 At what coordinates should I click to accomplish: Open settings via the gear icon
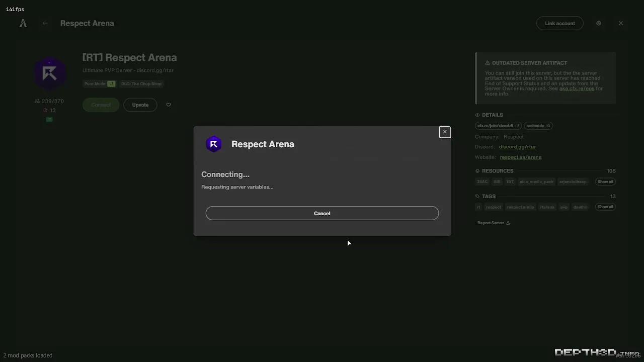pos(599,23)
